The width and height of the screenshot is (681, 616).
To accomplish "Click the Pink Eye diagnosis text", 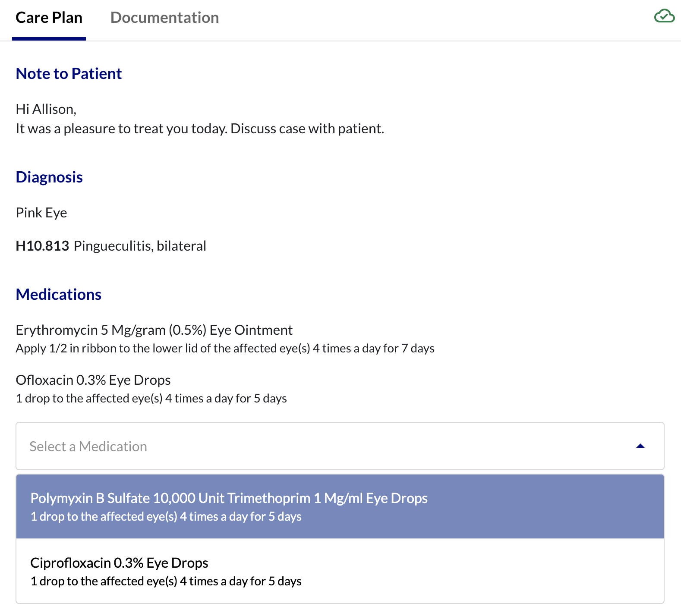I will click(41, 213).
